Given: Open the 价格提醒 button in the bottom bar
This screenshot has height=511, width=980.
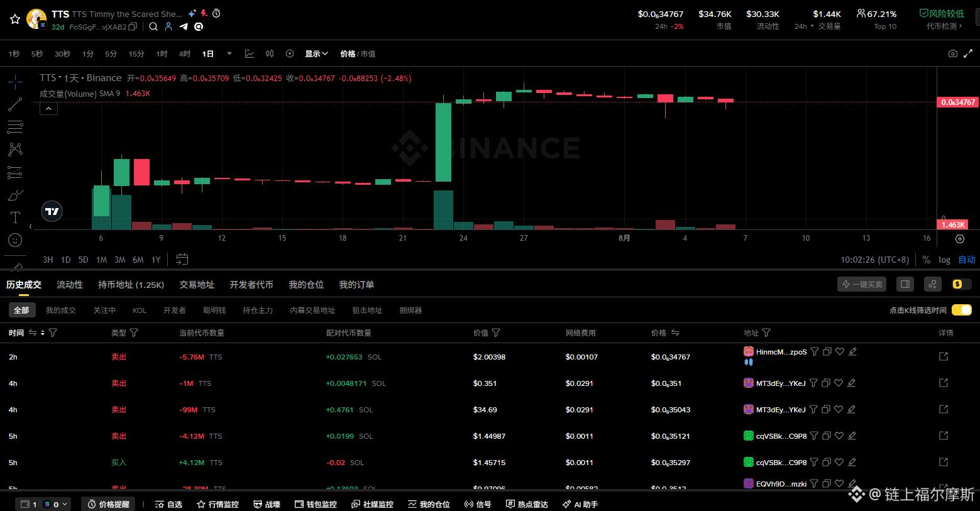Looking at the screenshot, I should tap(109, 504).
